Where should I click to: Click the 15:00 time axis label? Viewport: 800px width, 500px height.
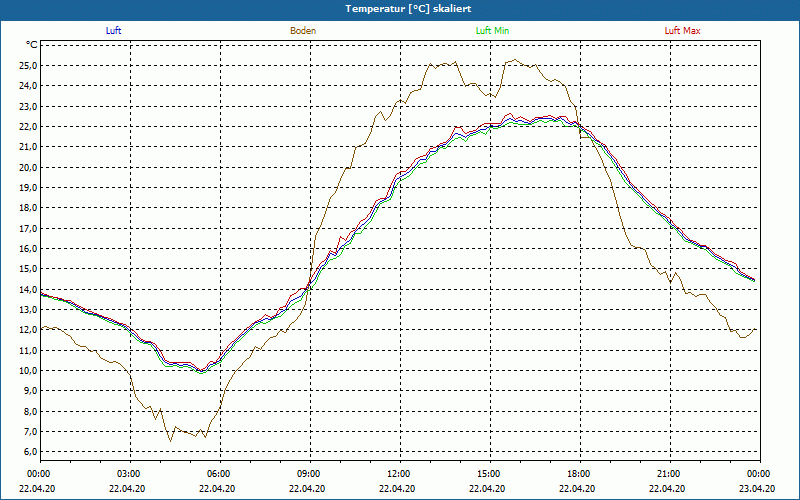tap(488, 474)
